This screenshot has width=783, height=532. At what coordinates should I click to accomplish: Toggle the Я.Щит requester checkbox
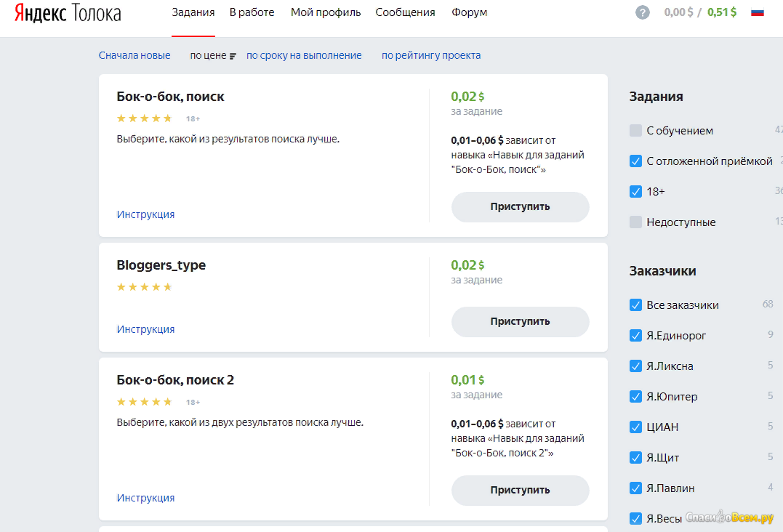635,458
